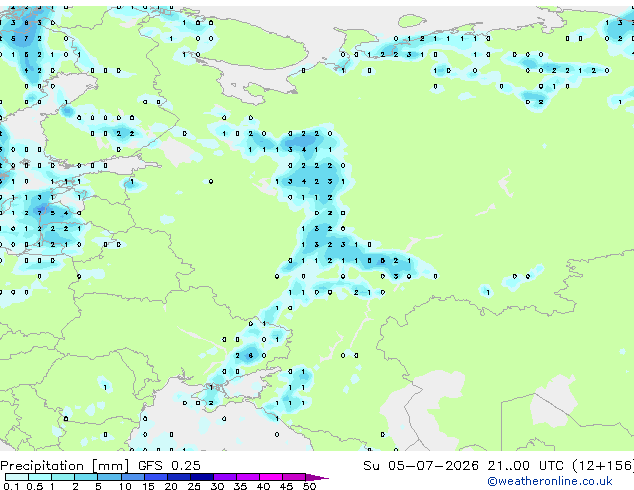Select the 15–20 mm legend swatch
This screenshot has height=490, width=634.
click(x=156, y=477)
